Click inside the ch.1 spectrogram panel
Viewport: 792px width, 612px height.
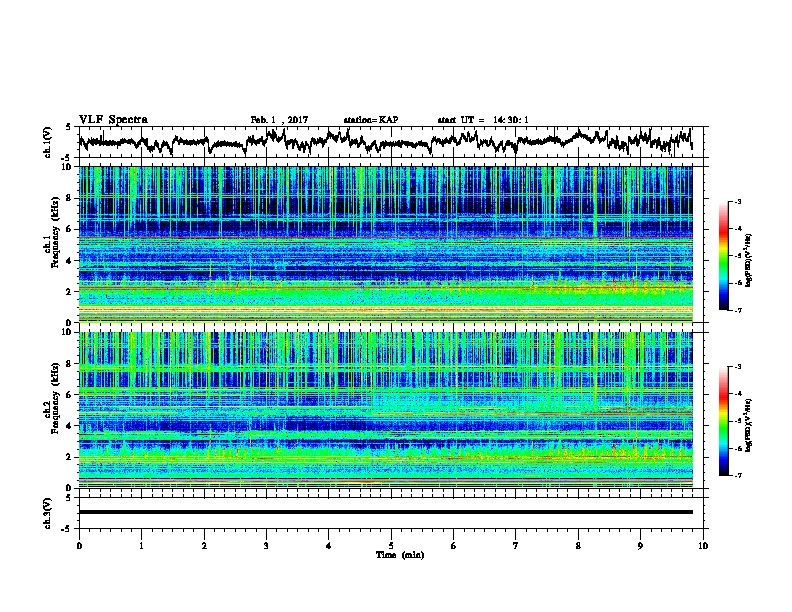tap(385, 244)
